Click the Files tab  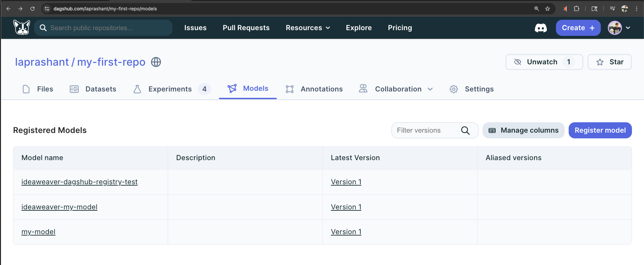(38, 89)
